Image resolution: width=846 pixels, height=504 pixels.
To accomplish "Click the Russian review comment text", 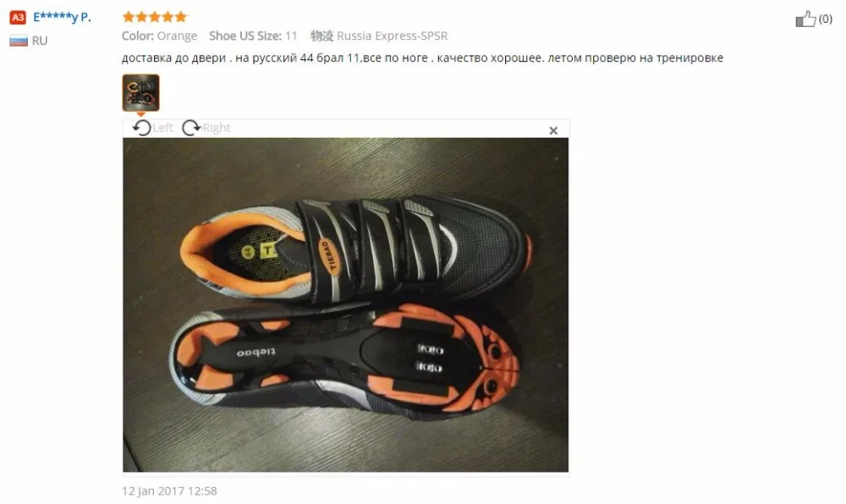I will pos(422,58).
